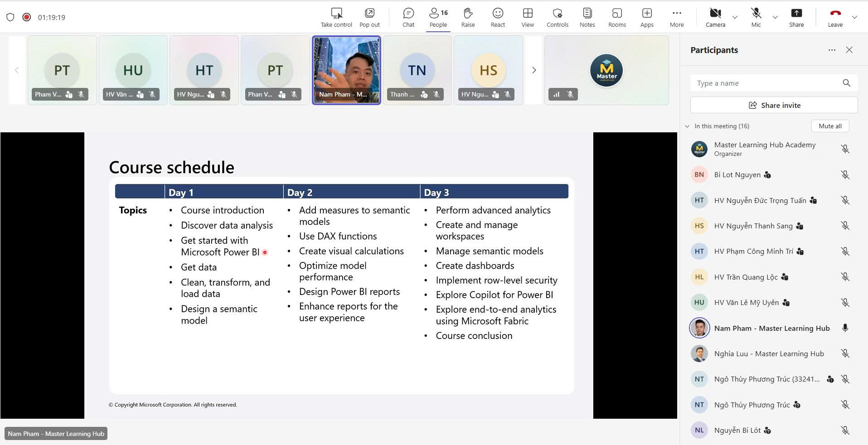The image size is (868, 445).
Task: Open Breakout Rooms
Action: [x=617, y=17]
